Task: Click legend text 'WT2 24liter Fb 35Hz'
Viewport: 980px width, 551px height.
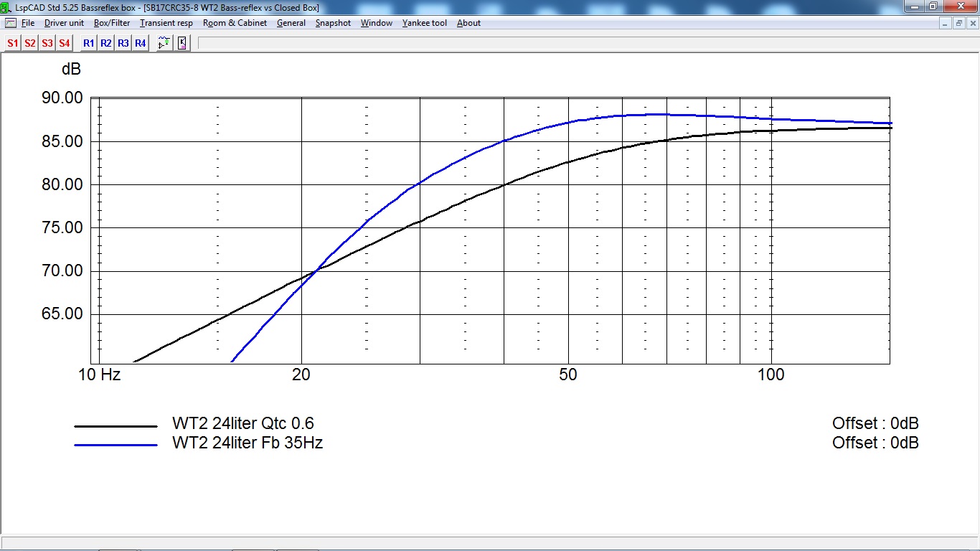Action: (x=248, y=443)
